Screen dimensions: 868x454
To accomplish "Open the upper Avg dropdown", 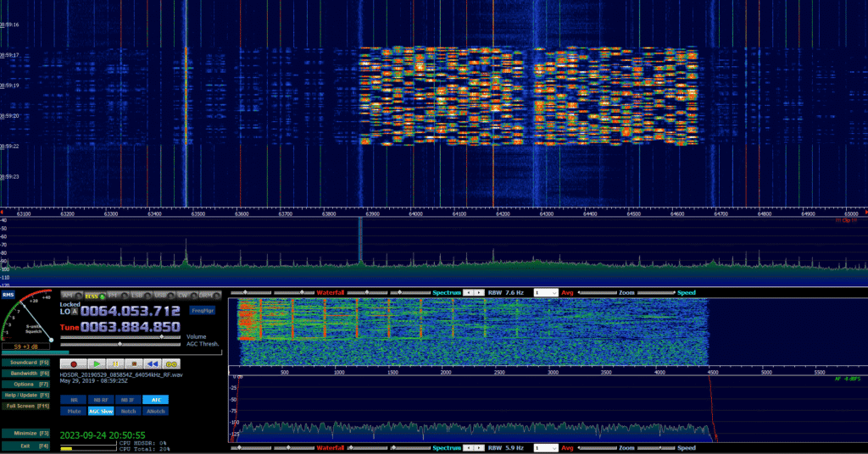I will coord(545,292).
